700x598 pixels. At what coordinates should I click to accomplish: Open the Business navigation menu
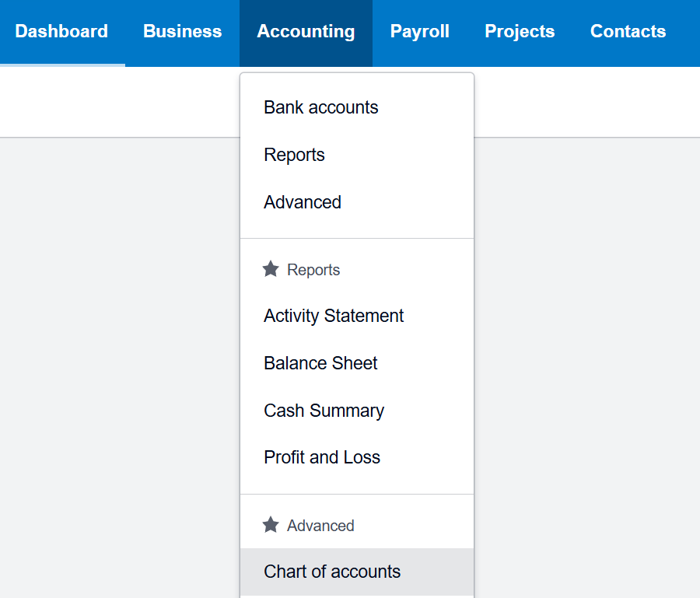tap(183, 32)
